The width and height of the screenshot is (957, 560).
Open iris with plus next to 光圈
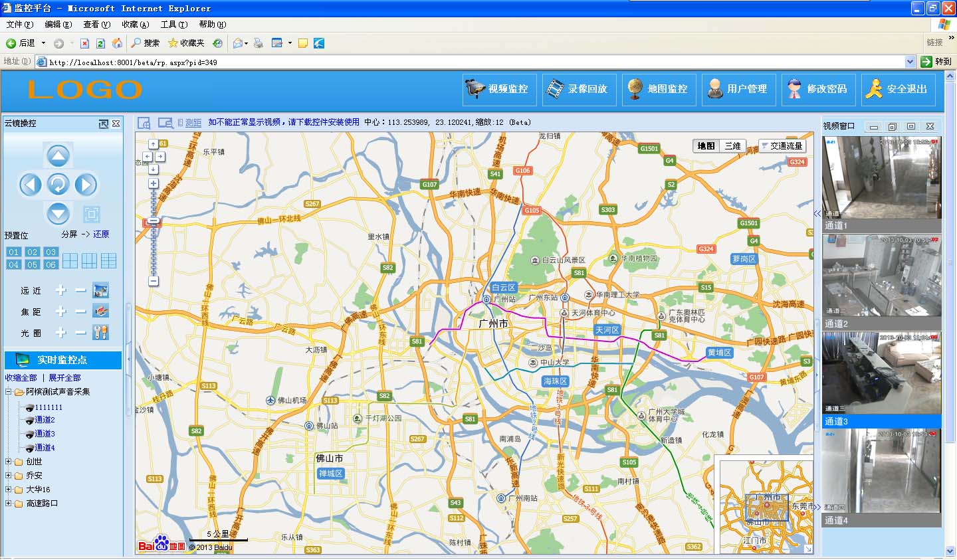pos(61,332)
